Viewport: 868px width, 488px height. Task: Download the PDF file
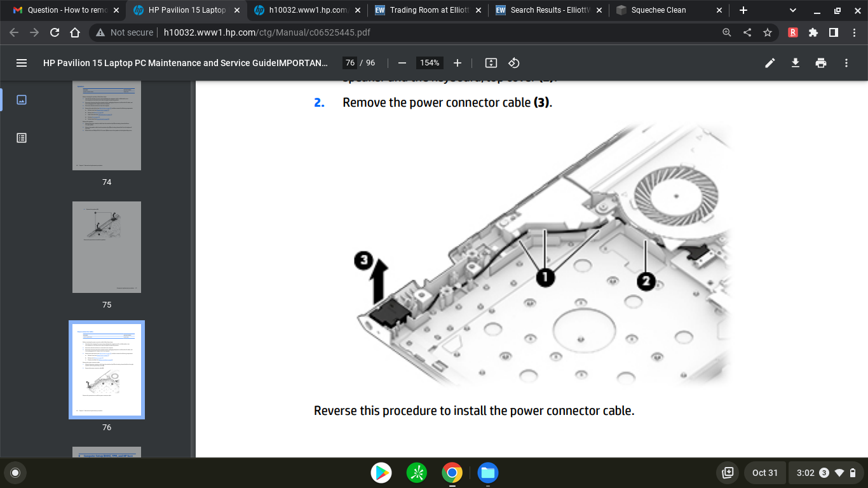795,63
